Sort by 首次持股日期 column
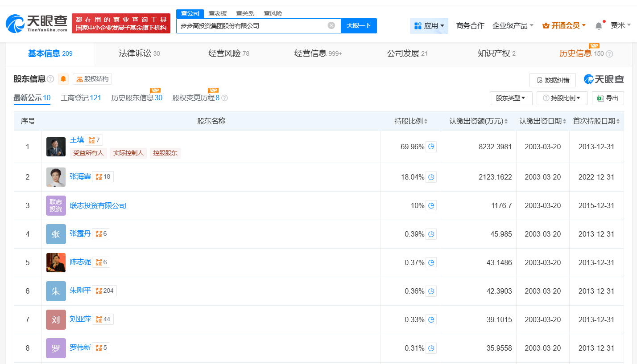 [596, 121]
